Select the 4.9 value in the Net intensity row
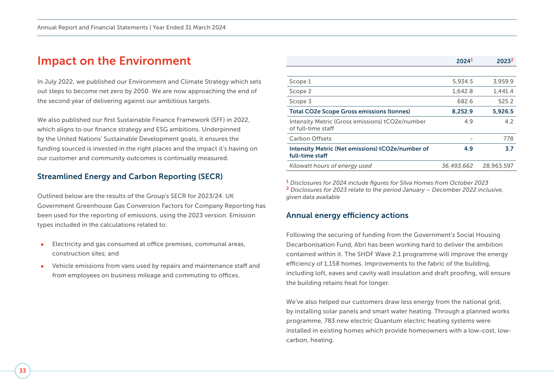This screenshot has width=554, height=392. pos(468,149)
